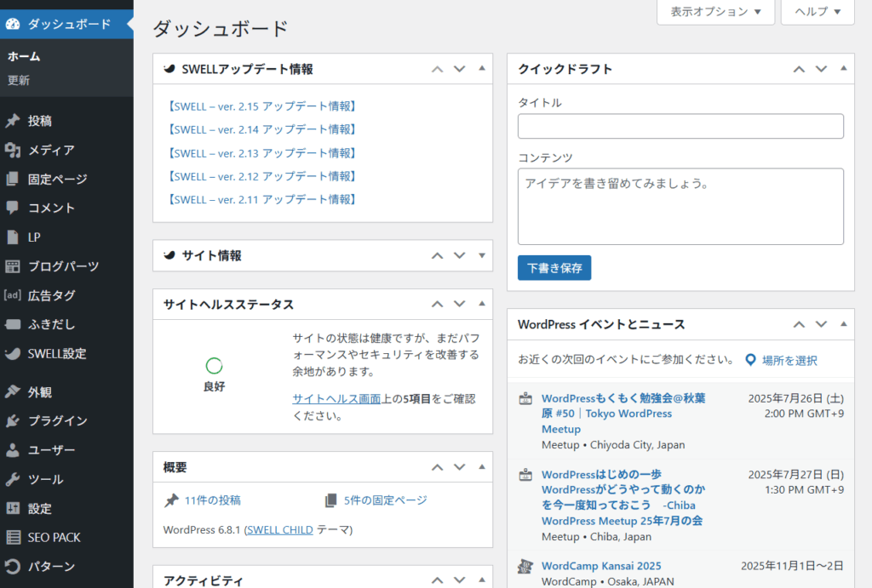Open SWELL ver. 2.15 update info link
Screen dimensions: 872x588
[x=262, y=106]
